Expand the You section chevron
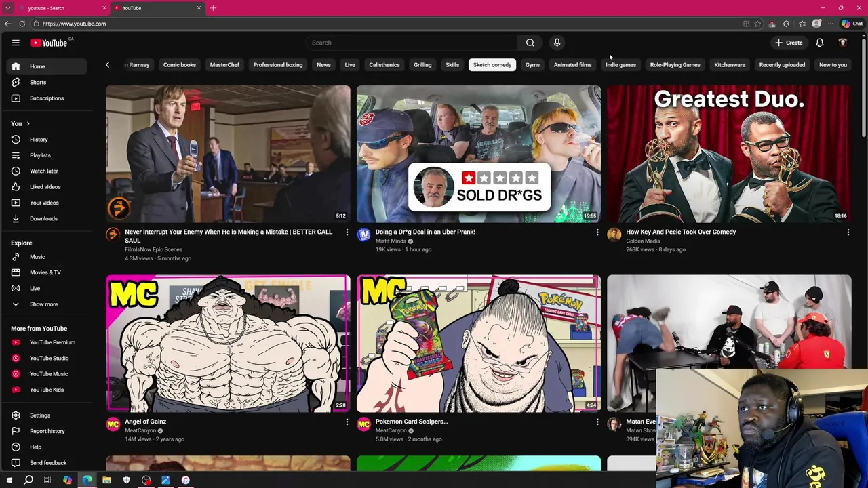The height and width of the screenshot is (488, 868). 28,123
